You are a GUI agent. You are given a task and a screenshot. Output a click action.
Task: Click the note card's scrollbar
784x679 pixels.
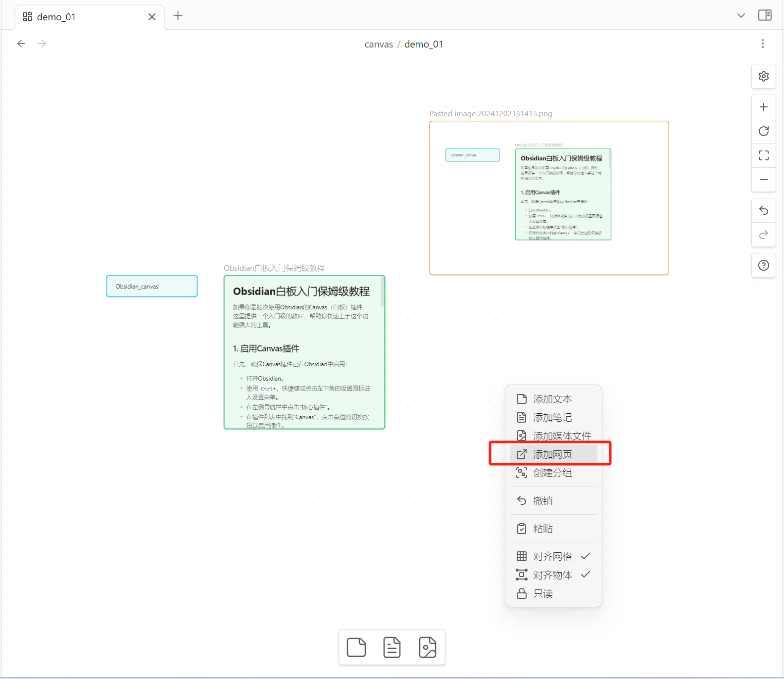pos(382,293)
